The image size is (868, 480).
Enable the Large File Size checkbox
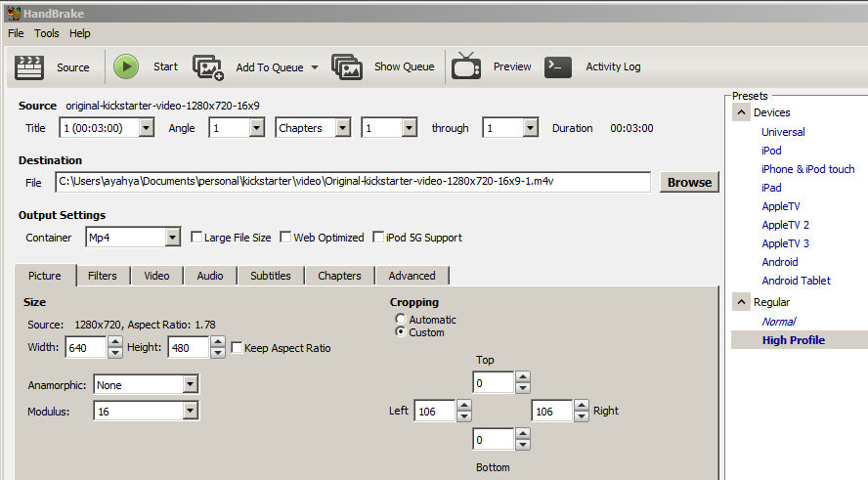coord(195,237)
